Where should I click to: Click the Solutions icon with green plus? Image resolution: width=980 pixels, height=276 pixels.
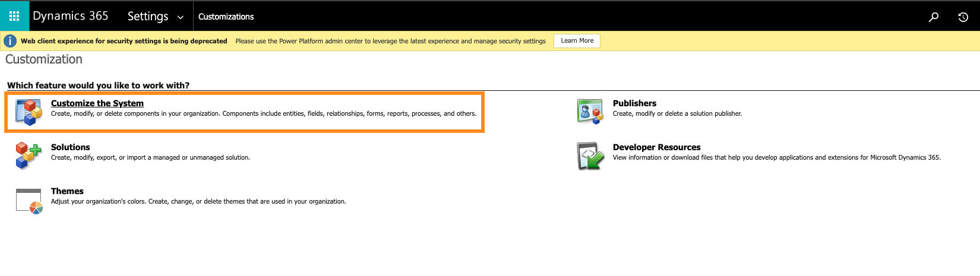click(x=29, y=156)
